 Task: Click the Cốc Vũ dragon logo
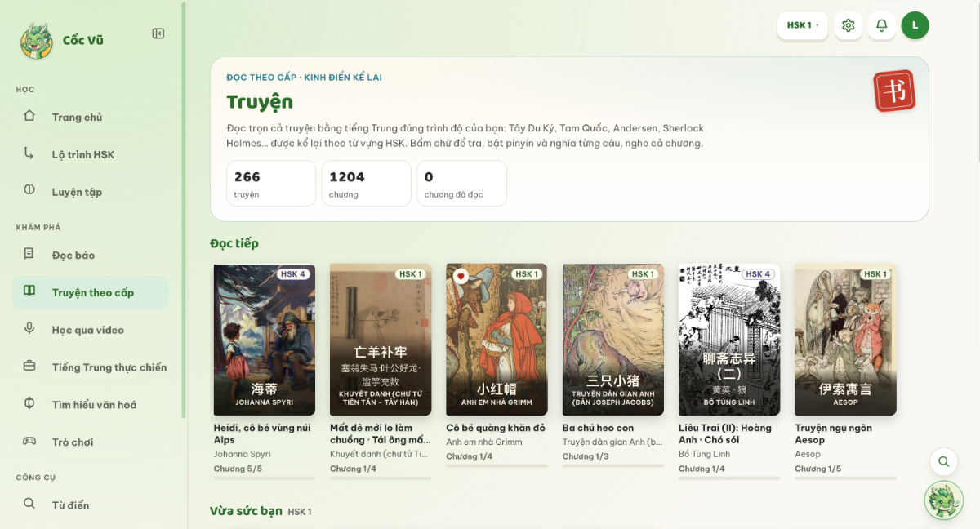(x=36, y=40)
